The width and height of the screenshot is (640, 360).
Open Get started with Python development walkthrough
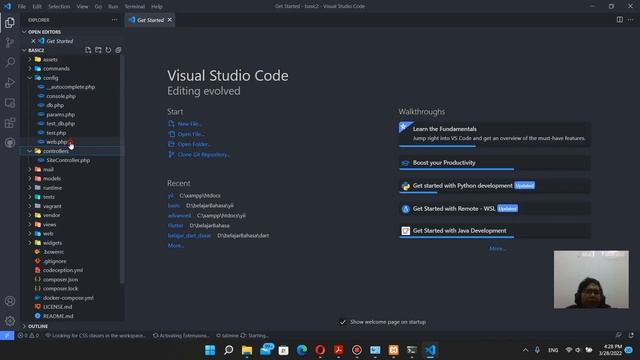[x=494, y=186]
